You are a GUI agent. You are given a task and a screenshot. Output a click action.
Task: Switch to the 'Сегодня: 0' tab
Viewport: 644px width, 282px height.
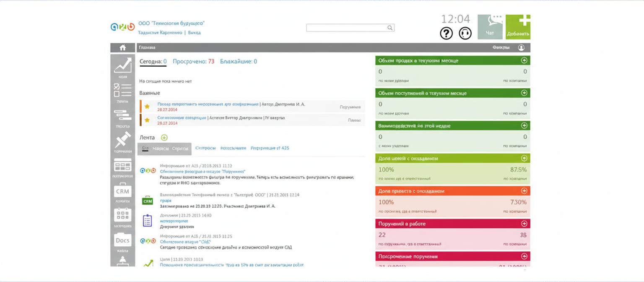[x=153, y=61]
